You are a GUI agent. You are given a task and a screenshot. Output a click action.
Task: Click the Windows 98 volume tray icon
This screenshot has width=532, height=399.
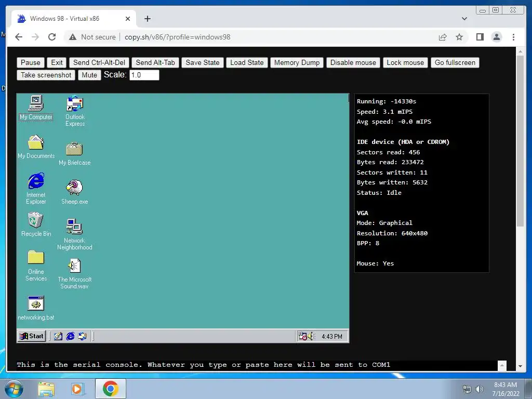coord(311,336)
